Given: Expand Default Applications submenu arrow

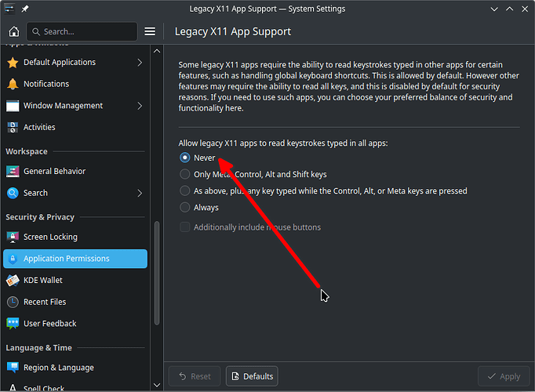Looking at the screenshot, I should point(140,63).
